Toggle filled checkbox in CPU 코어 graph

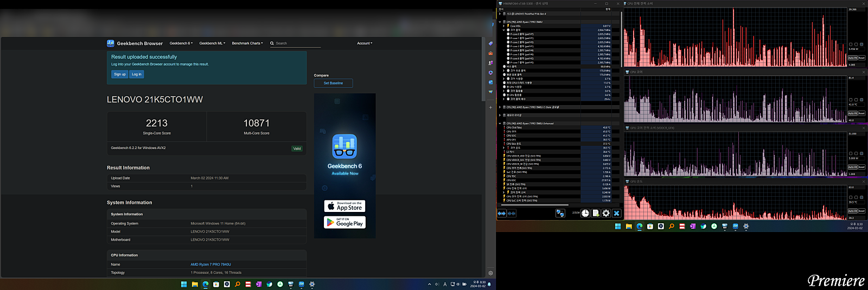[861, 100]
